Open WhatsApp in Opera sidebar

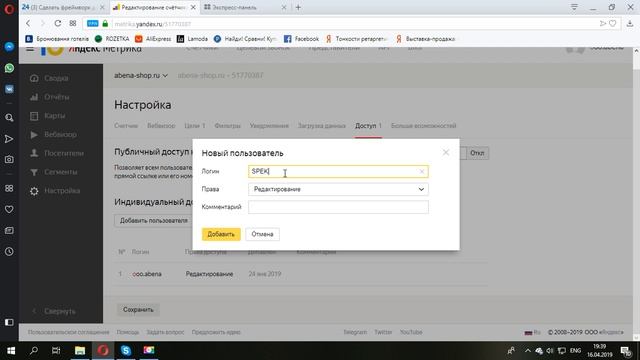pyautogui.click(x=9, y=68)
